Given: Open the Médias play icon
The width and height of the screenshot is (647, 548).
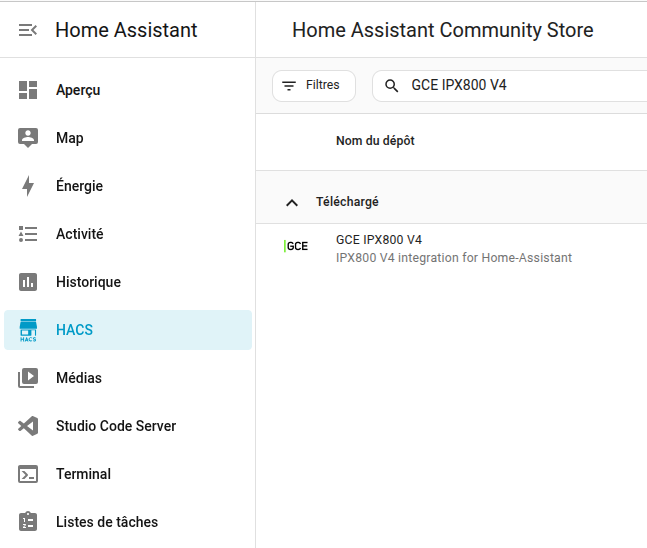Looking at the screenshot, I should point(28,378).
